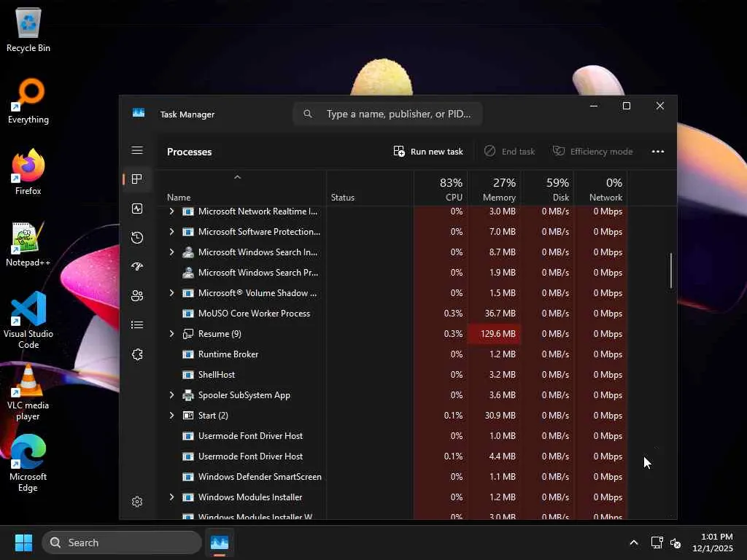
Task: Expand the Microsoft Volume Shadow row
Action: [x=172, y=293]
